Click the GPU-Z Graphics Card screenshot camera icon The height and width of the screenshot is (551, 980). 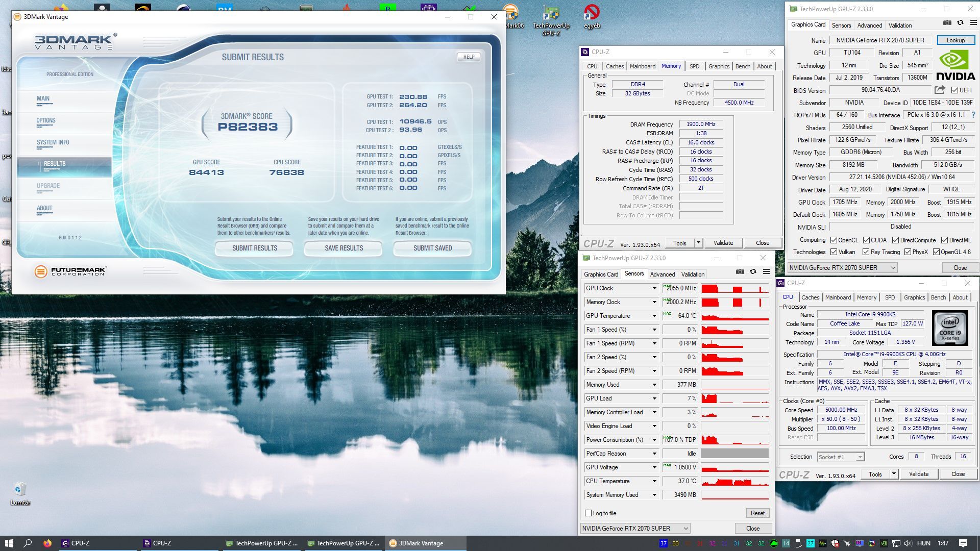point(947,23)
